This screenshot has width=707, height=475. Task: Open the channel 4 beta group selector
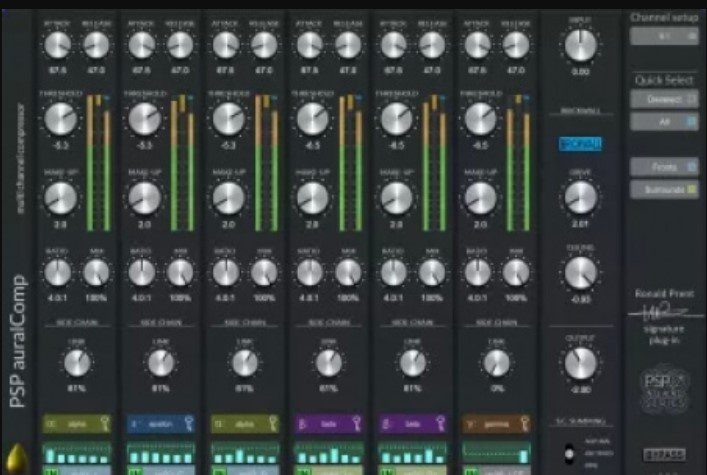click(329, 424)
